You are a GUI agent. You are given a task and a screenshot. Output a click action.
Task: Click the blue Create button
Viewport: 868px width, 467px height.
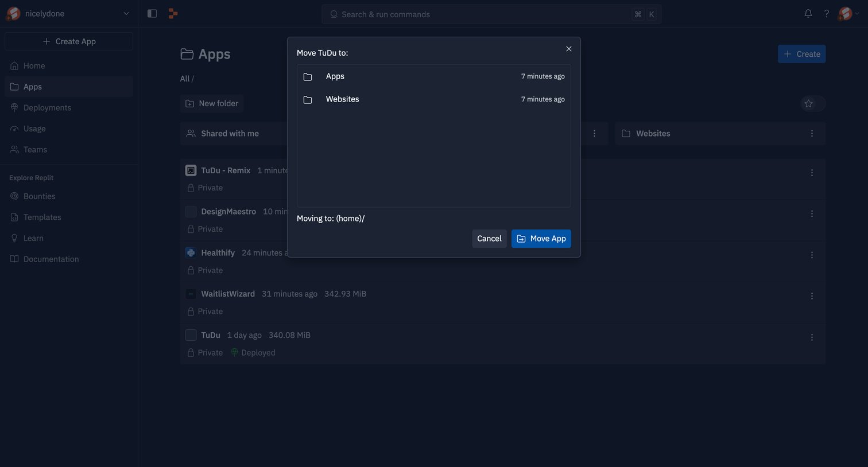coord(801,54)
